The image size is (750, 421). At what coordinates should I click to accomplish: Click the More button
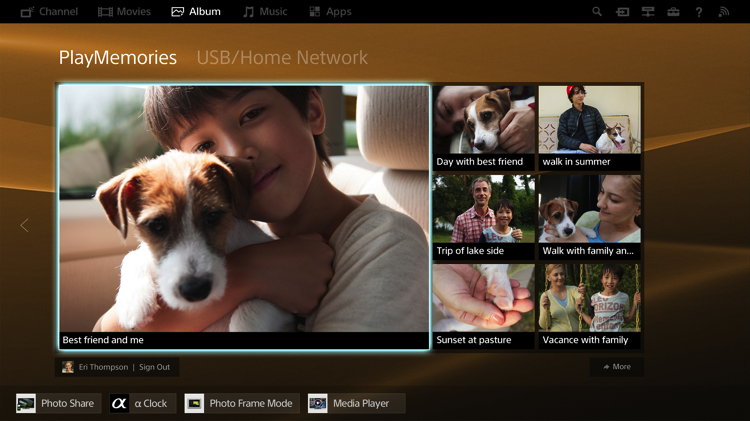(617, 366)
